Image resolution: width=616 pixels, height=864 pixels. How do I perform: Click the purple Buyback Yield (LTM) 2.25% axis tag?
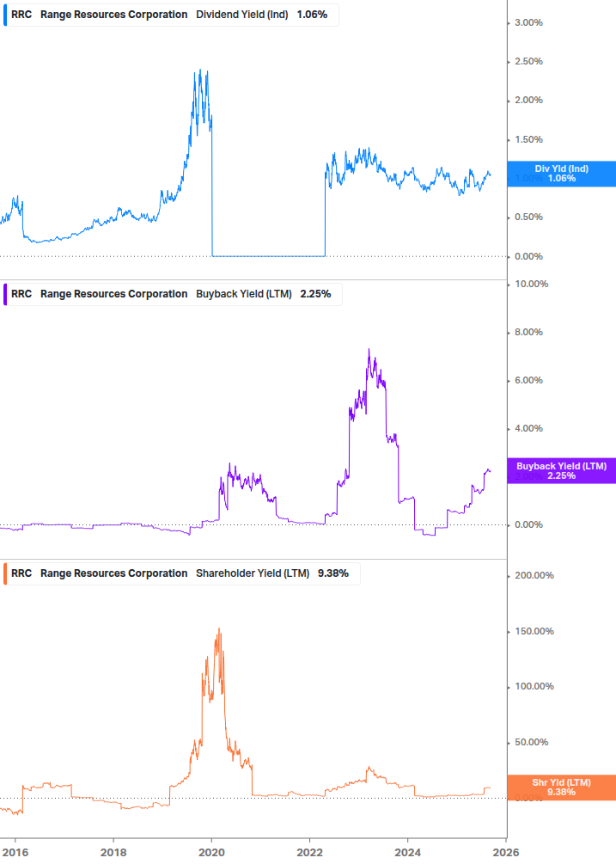click(x=562, y=471)
